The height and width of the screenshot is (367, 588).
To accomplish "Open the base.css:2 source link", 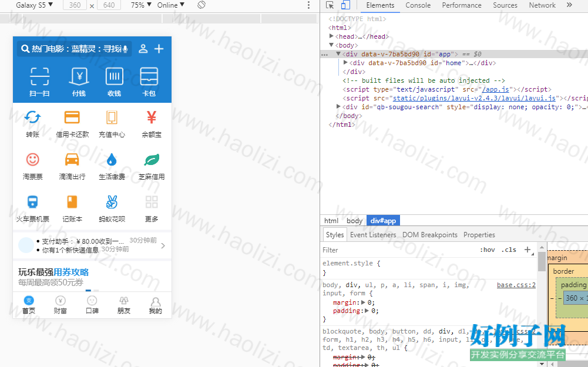I will [516, 285].
